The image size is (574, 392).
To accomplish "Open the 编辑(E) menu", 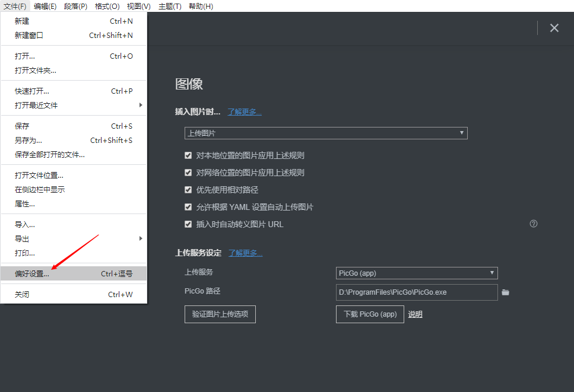I will (45, 6).
